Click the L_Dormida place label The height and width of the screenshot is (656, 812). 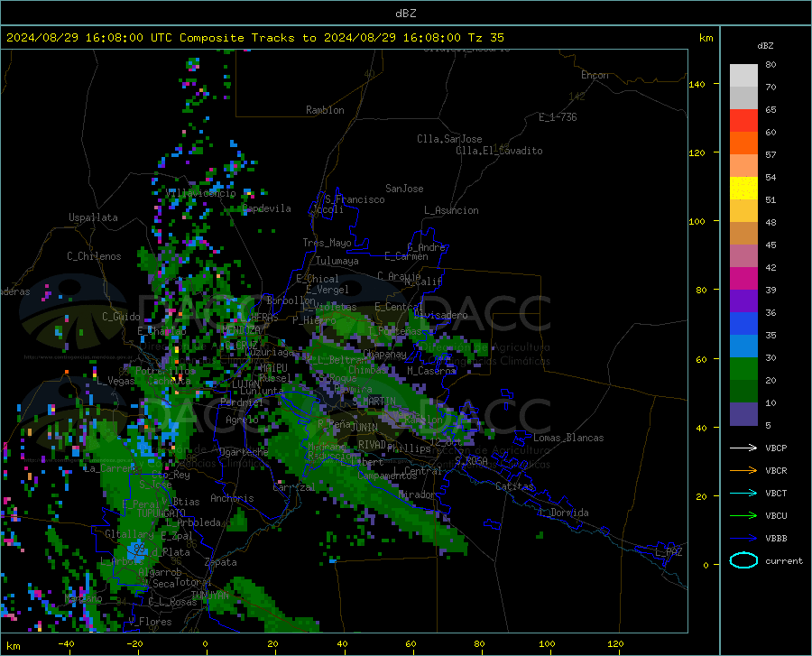pos(564,513)
